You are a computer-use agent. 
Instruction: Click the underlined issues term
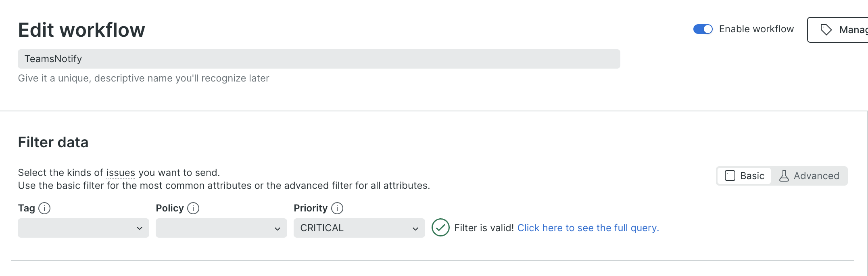[121, 173]
